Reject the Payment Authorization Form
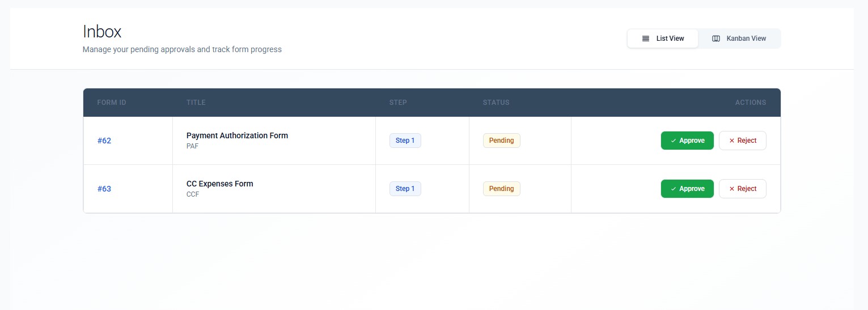Viewport: 868px width, 310px height. point(742,141)
